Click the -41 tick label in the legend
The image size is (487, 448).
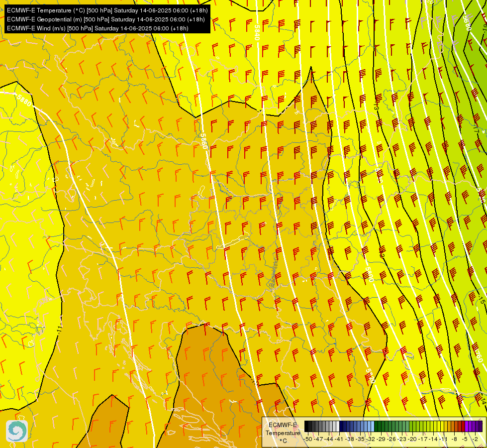pyautogui.click(x=339, y=439)
